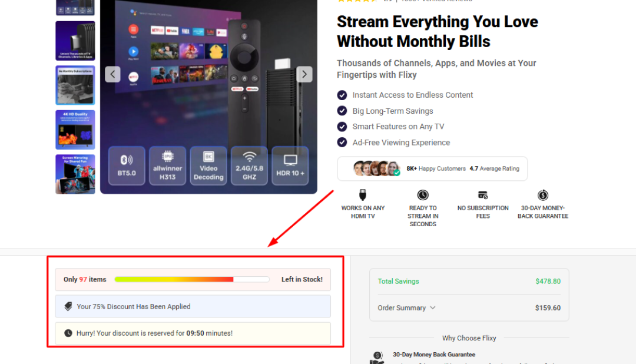
Task: Click the 'NO SUBSCRIPTION FEES' label
Action: click(483, 212)
